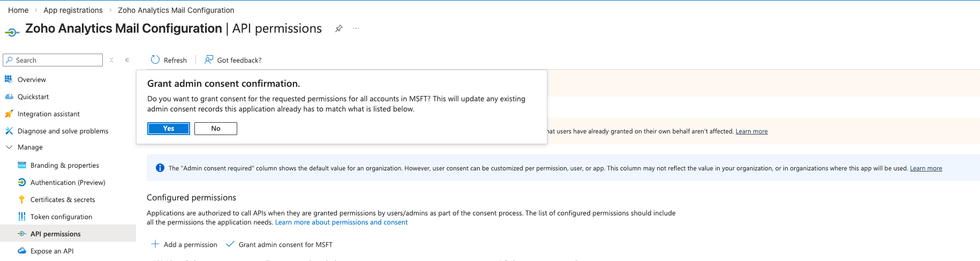This screenshot has width=980, height=261.
Task: Select Certificates & secrets menu item
Action: pos(63,199)
